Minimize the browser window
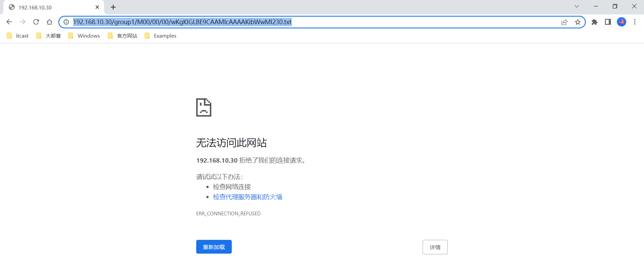 click(596, 6)
